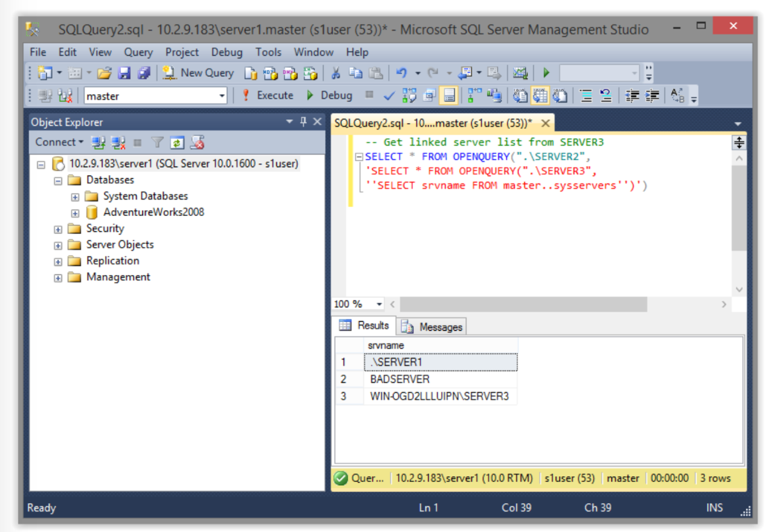
Task: Uncomment the selected lines icon
Action: tap(606, 96)
